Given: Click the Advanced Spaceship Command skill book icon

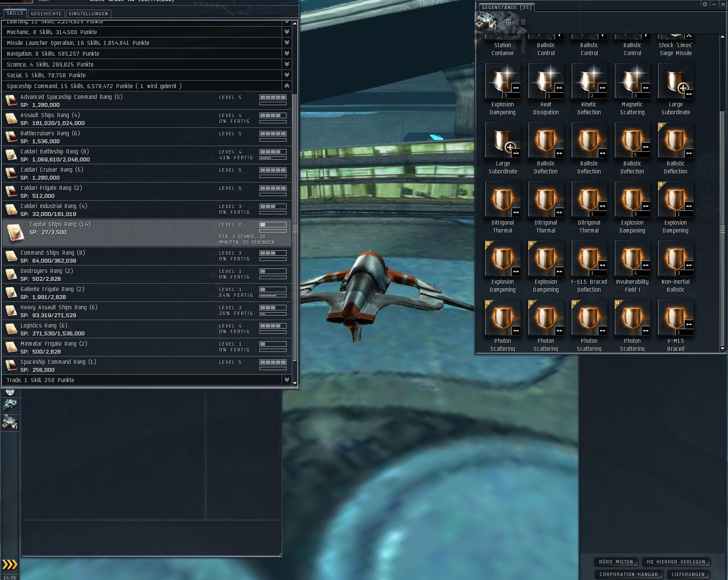Looking at the screenshot, I should point(11,101).
